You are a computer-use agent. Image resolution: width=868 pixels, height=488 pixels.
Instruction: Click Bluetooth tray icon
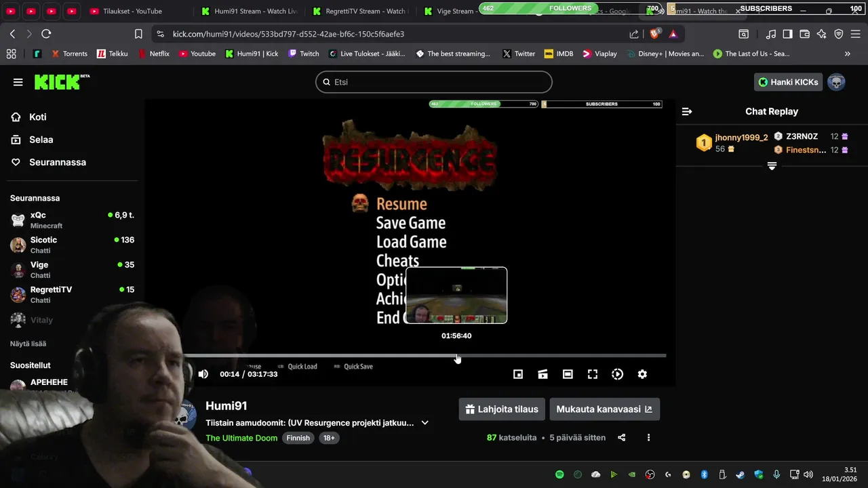(704, 474)
